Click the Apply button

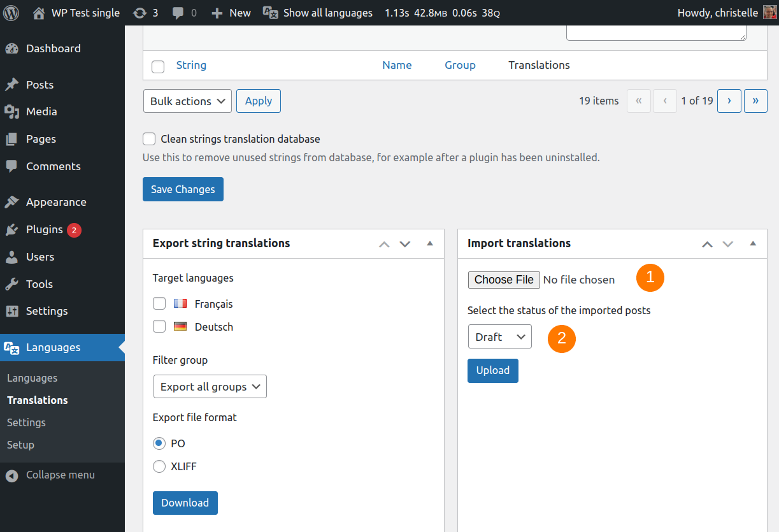[x=259, y=101]
